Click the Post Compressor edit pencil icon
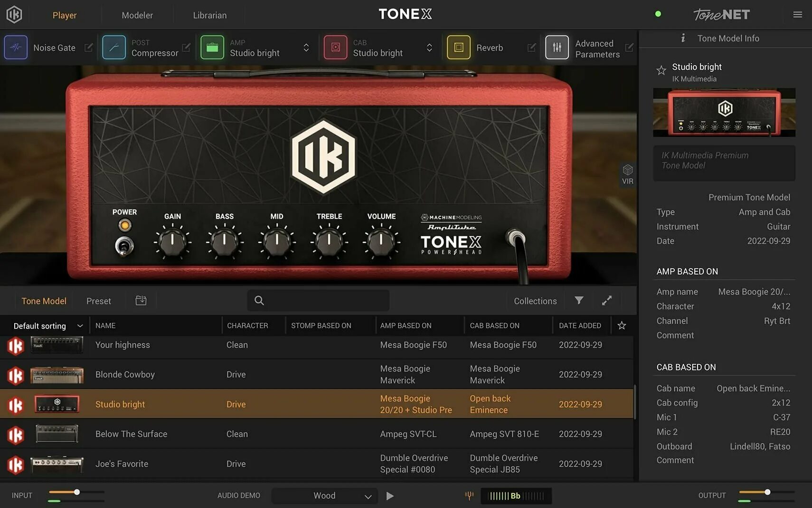The width and height of the screenshot is (812, 508). point(186,48)
